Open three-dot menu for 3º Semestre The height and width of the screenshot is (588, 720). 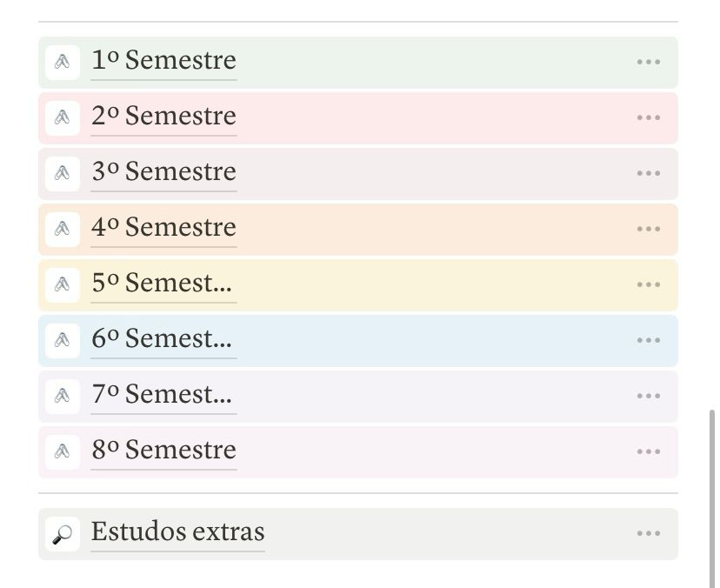point(649,174)
